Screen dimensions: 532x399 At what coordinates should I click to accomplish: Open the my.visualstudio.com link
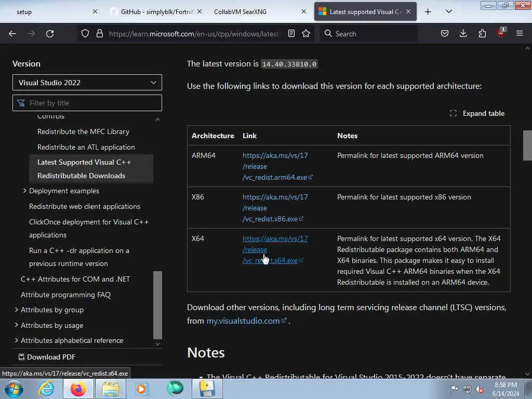click(x=246, y=321)
